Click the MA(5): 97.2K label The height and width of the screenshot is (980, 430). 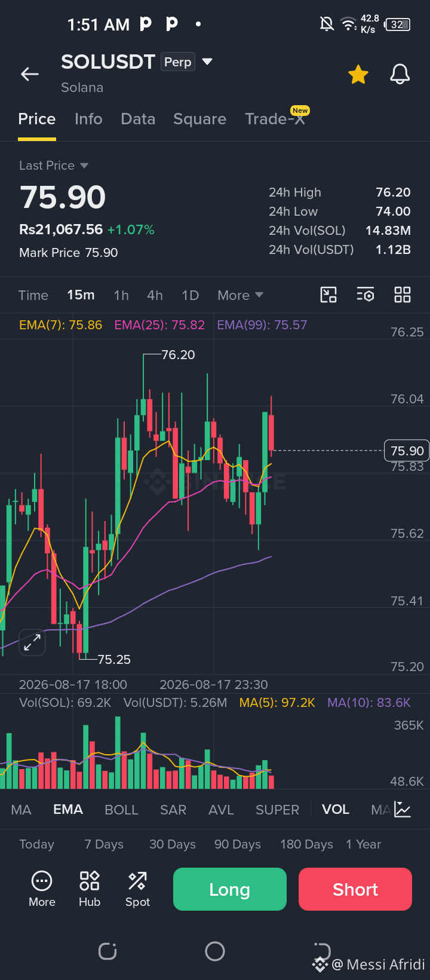(277, 703)
